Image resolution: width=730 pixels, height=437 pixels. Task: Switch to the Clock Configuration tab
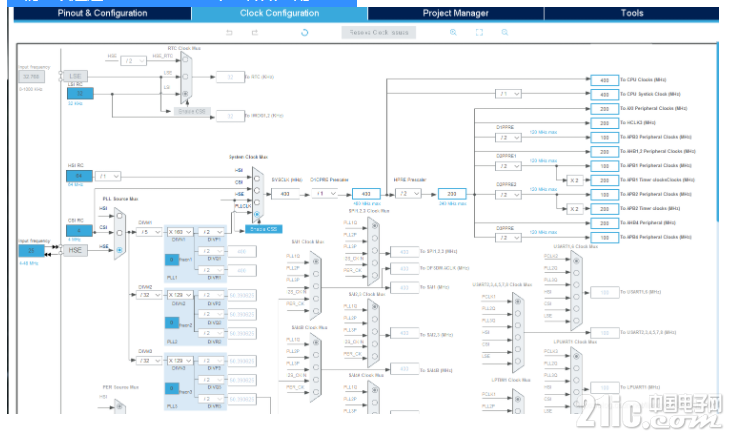click(279, 13)
